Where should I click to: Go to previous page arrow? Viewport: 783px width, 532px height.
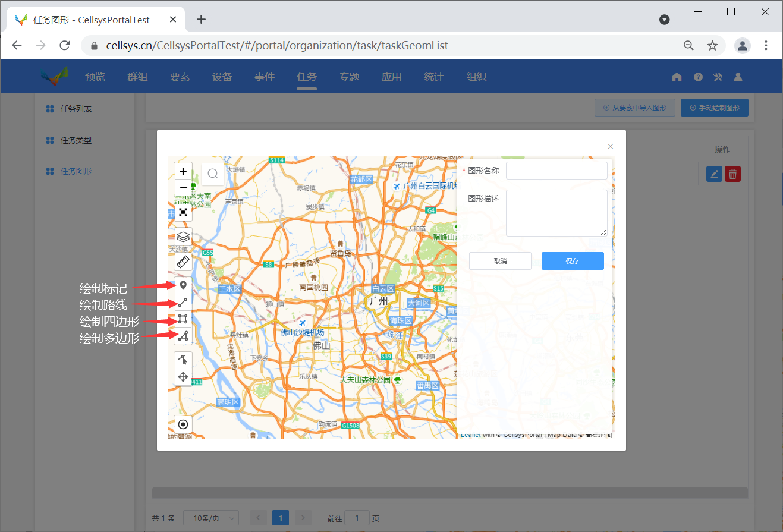(259, 518)
